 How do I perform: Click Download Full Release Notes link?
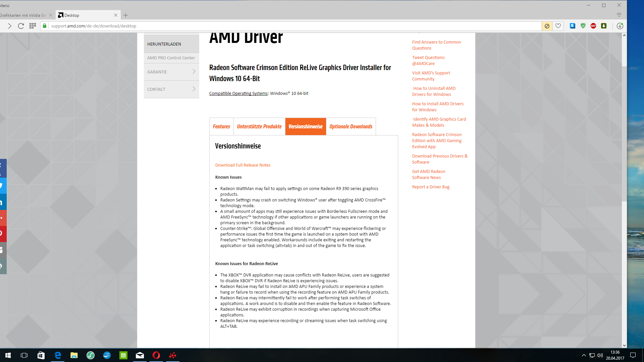pos(243,165)
